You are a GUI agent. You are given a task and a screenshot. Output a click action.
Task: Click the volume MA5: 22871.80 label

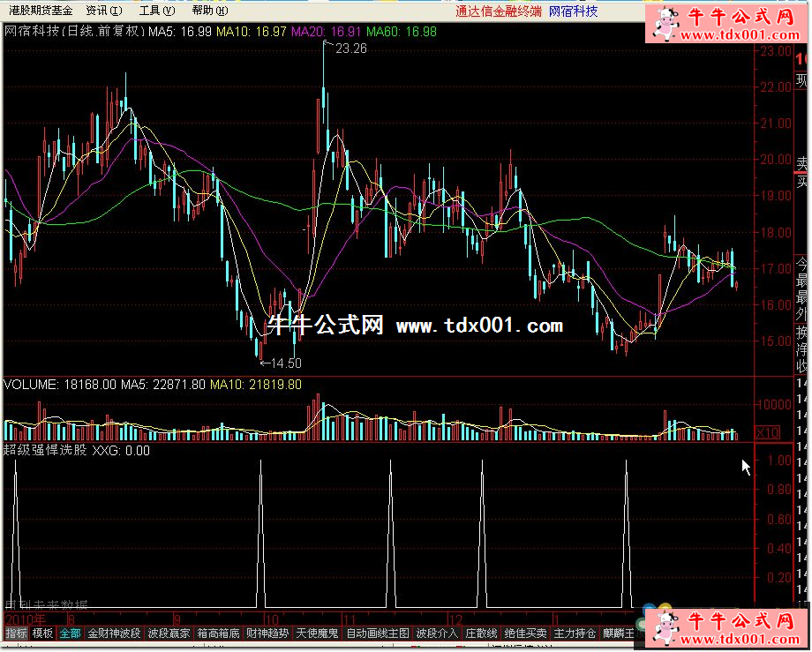click(x=163, y=385)
